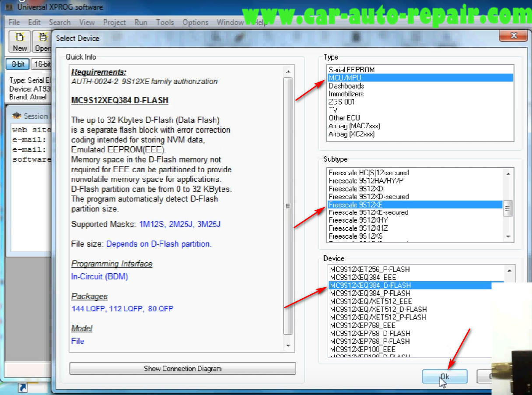Click the Ok button
This screenshot has height=395, width=532.
tap(444, 376)
